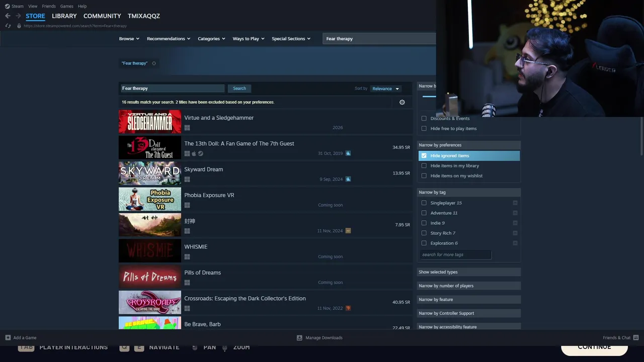644x362 pixels.
Task: Open the Categories dropdown
Action: tap(211, 39)
